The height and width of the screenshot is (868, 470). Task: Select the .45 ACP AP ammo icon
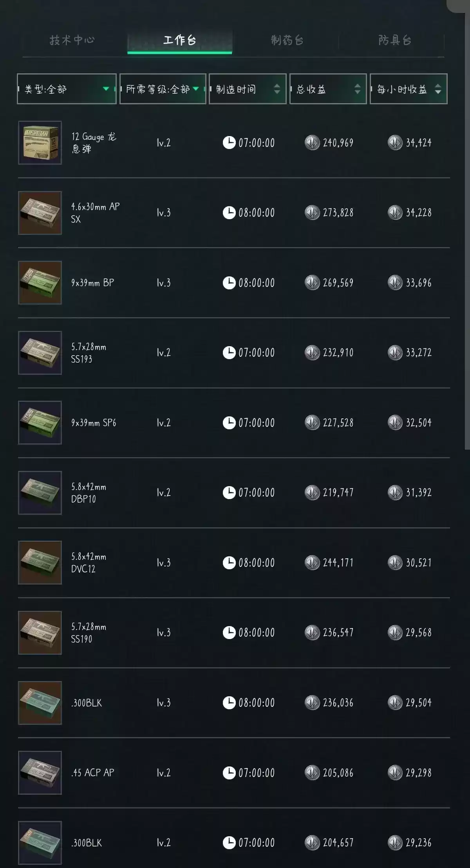(40, 773)
